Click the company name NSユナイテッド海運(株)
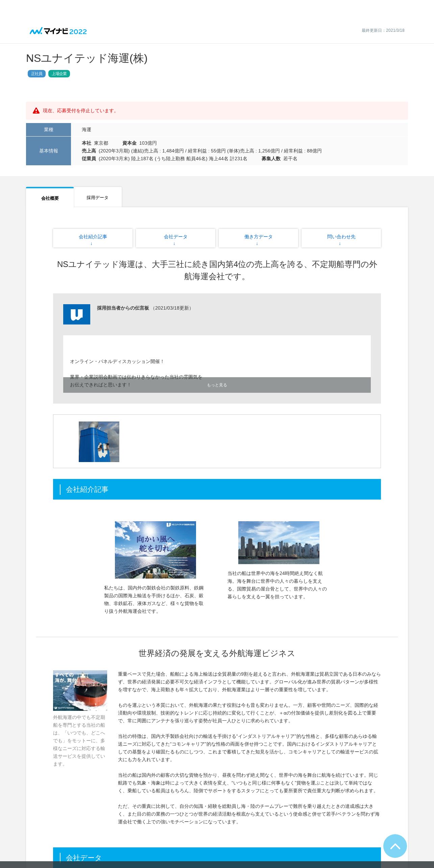 (87, 58)
